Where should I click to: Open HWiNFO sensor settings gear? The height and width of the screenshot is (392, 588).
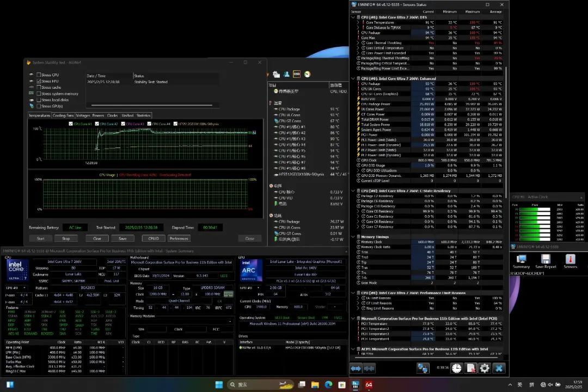coord(485,369)
